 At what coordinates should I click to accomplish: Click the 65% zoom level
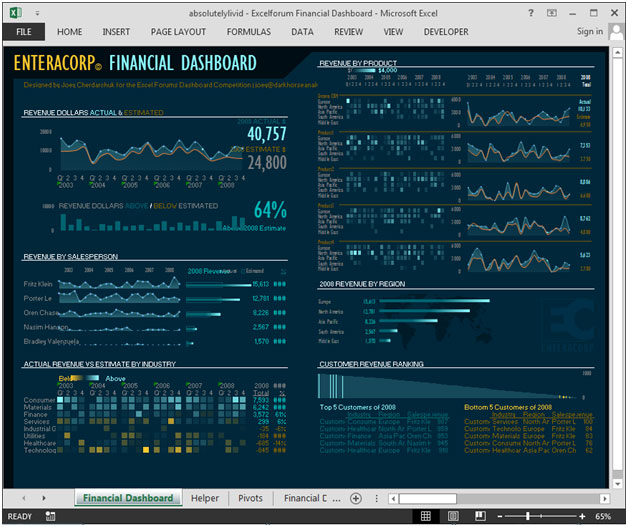pos(603,516)
